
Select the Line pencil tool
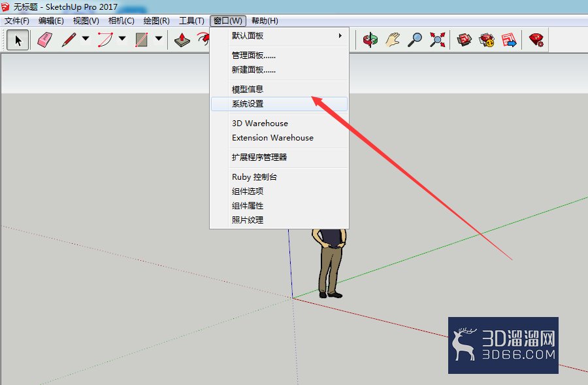69,39
